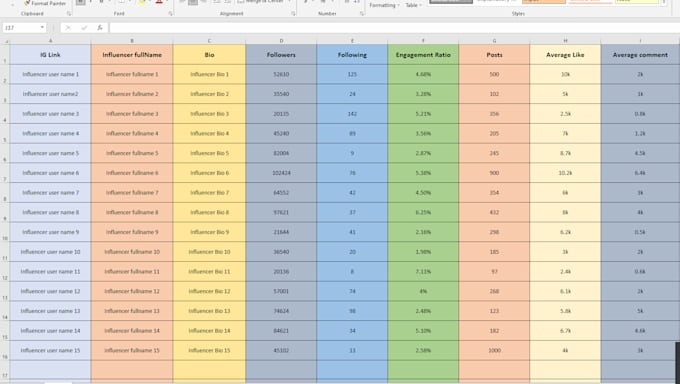Select column C header

(209, 41)
